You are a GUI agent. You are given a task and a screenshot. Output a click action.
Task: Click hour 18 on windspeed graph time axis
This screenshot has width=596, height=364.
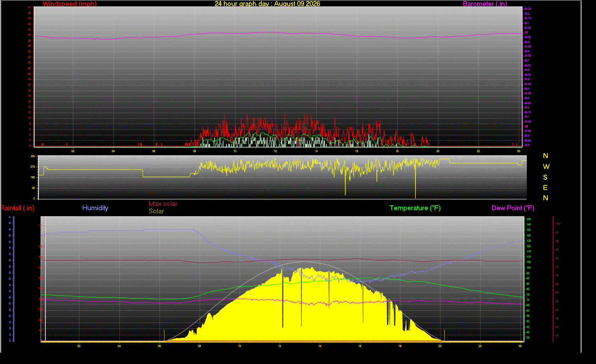[x=397, y=151]
